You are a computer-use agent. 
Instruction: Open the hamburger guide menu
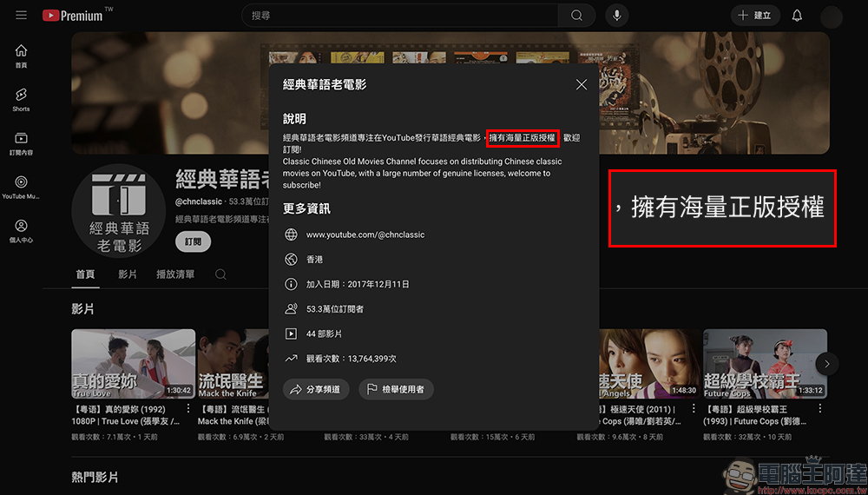[x=21, y=16]
